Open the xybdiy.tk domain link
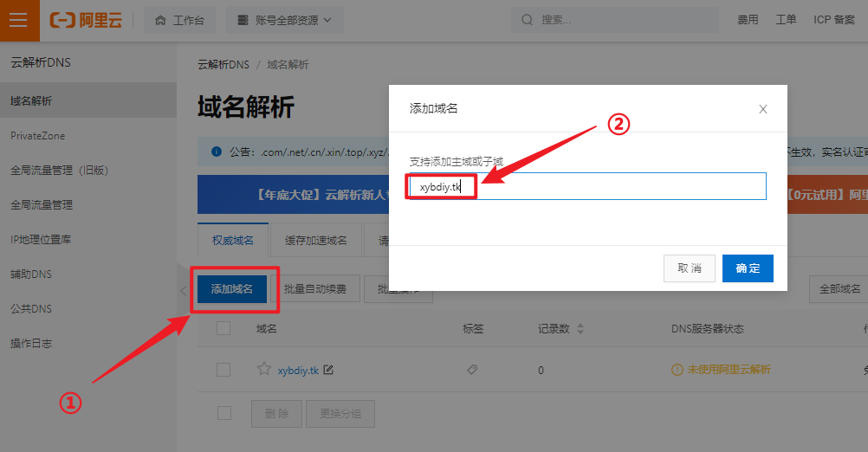The height and width of the screenshot is (452, 868). [298, 370]
